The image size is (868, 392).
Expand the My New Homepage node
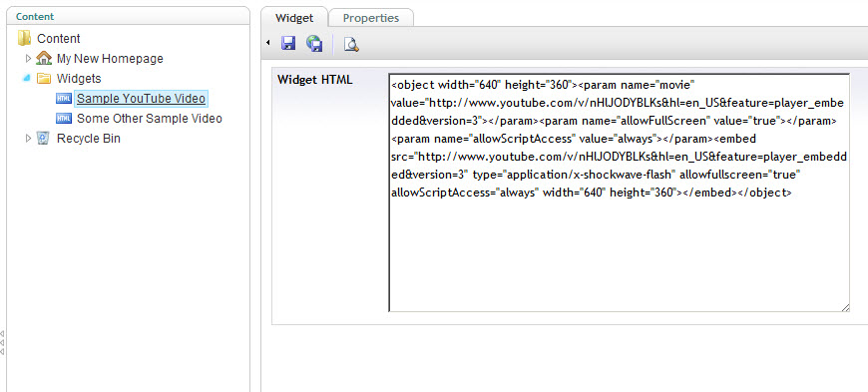click(28, 58)
